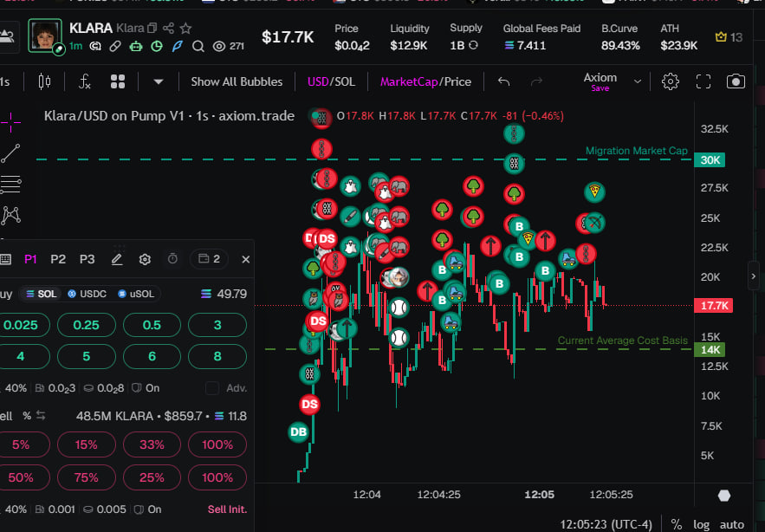The image size is (765, 532).
Task: Click the 14K cost basis price label
Action: click(x=710, y=349)
